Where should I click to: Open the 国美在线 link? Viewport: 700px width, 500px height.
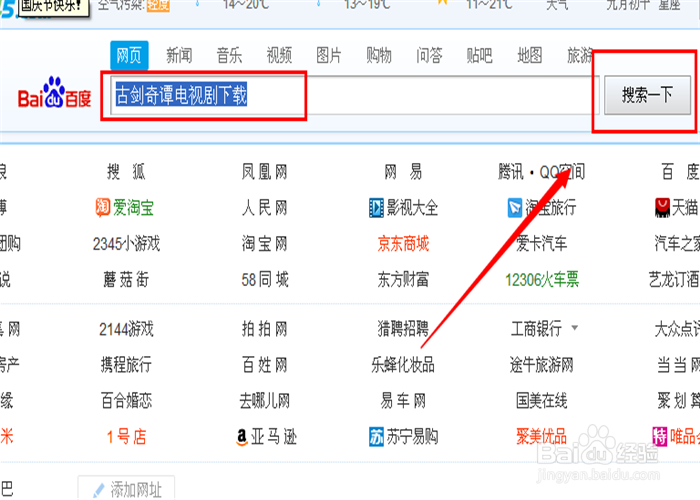click(x=542, y=401)
